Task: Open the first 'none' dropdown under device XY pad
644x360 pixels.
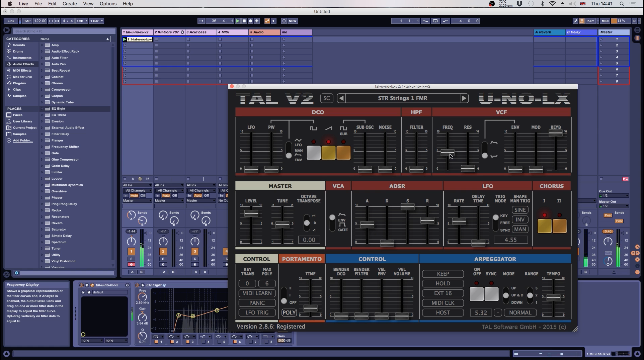Action: point(92,340)
